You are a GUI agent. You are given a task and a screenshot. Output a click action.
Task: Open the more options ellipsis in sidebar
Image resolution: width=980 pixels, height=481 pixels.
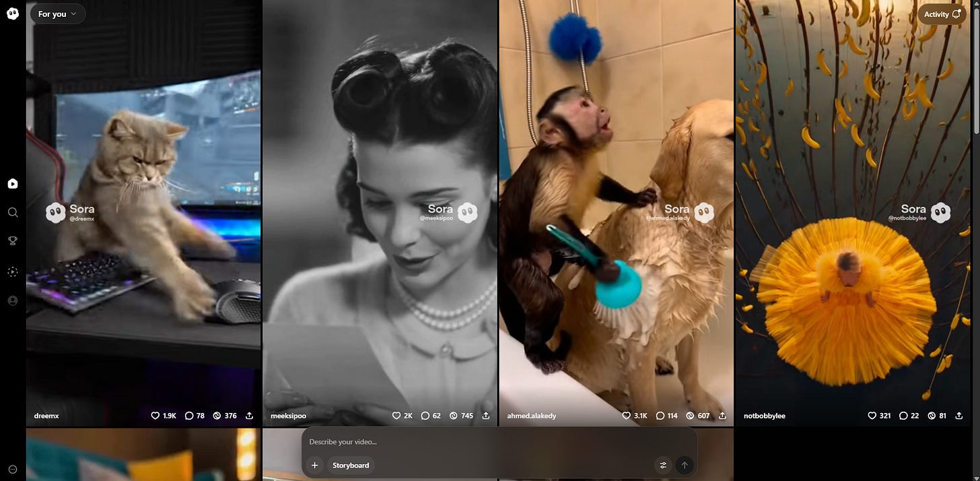pos(13,470)
